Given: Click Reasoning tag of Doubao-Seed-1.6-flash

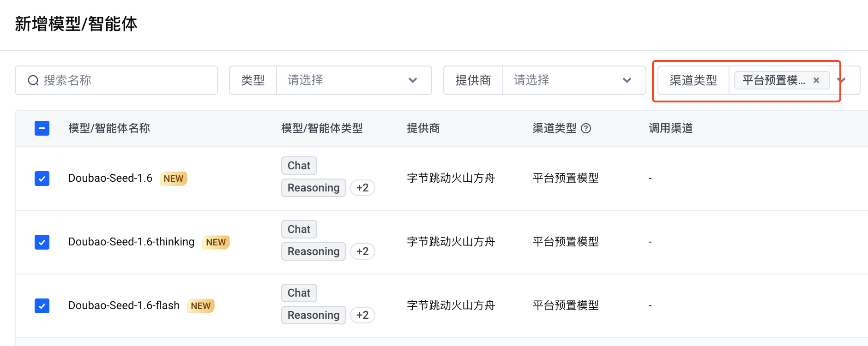Looking at the screenshot, I should pyautogui.click(x=313, y=315).
